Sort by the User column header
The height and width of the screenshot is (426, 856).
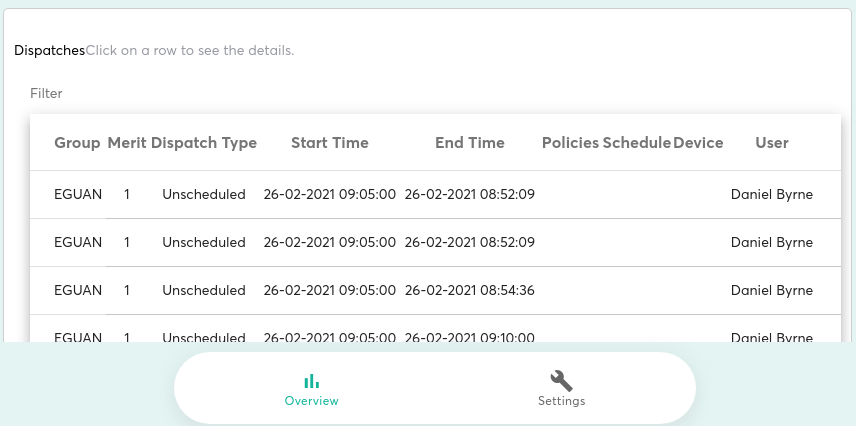(x=772, y=143)
